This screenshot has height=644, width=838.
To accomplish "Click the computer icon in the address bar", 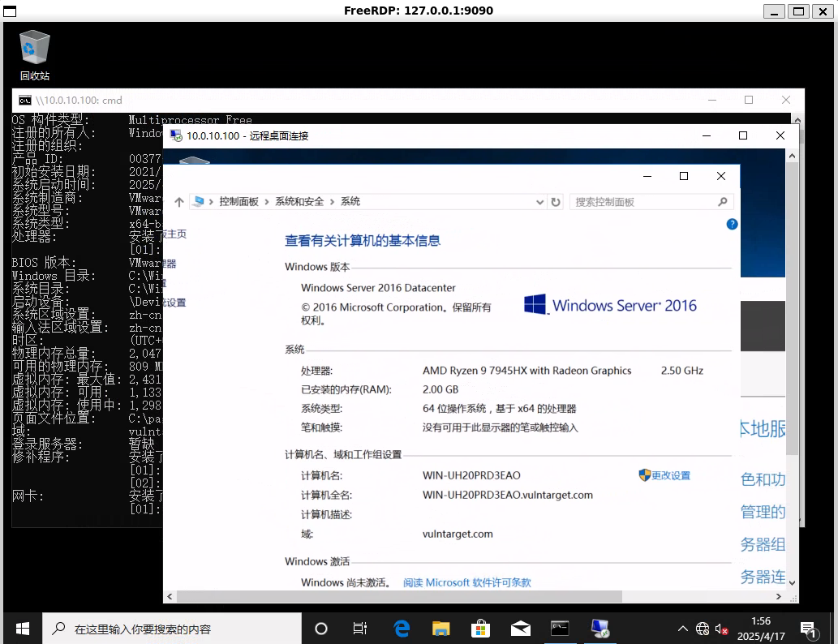I will click(199, 201).
